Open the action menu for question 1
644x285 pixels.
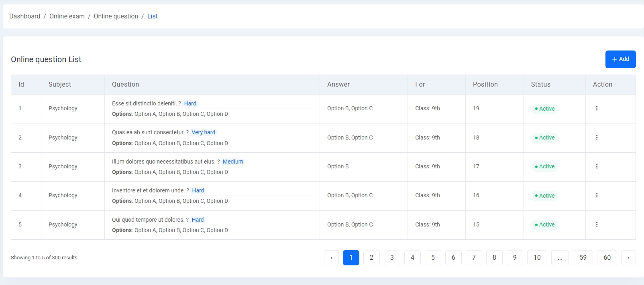coord(597,108)
